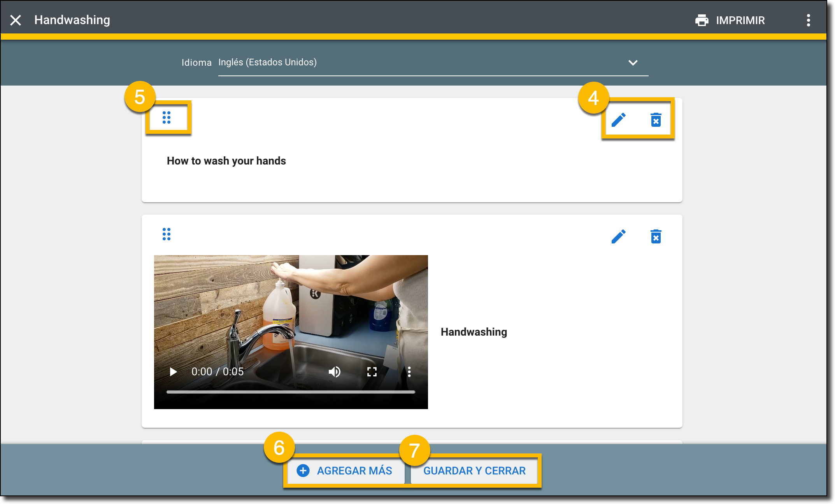Viewport: 835px width, 504px height.
Task: Click the 'Handwashing' title in header
Action: coord(72,20)
